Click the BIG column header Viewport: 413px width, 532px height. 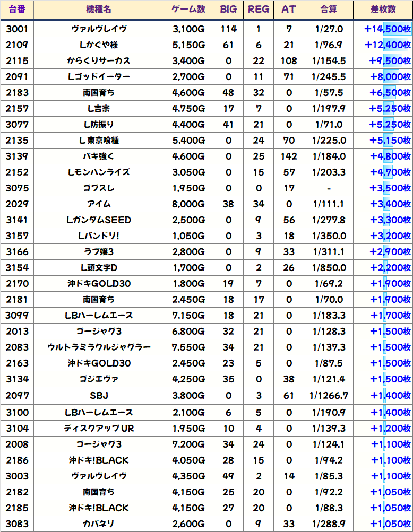[228, 9]
